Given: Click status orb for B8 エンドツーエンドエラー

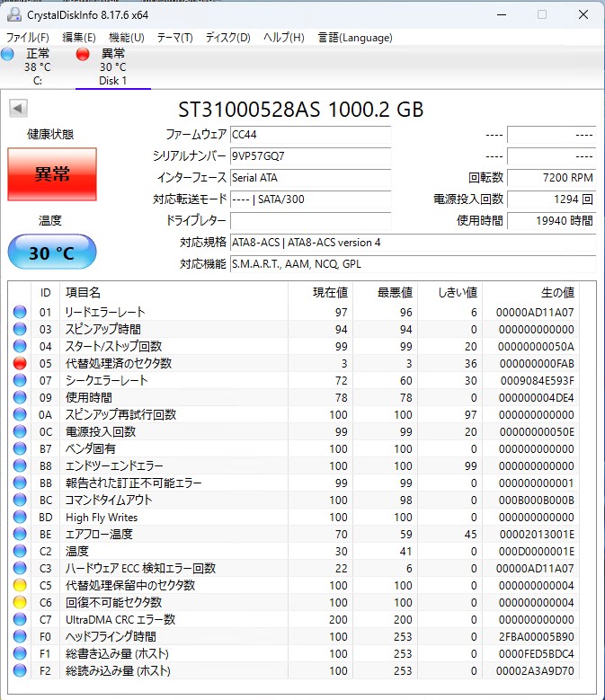Looking at the screenshot, I should (20, 465).
